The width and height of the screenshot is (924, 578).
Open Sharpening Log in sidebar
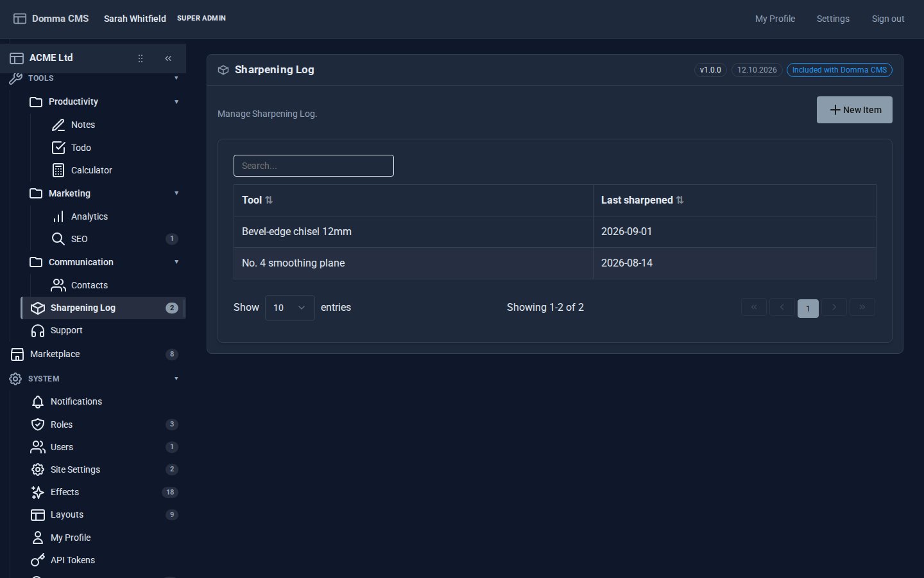(x=104, y=308)
